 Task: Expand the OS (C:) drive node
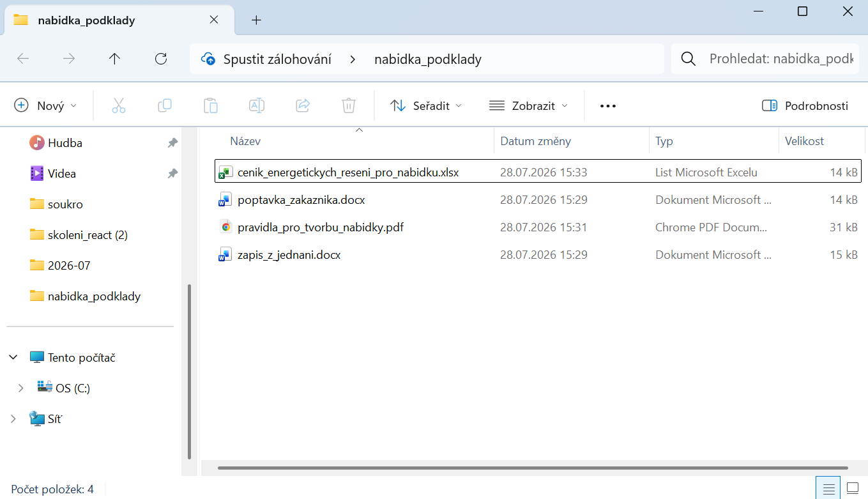pyautogui.click(x=20, y=388)
